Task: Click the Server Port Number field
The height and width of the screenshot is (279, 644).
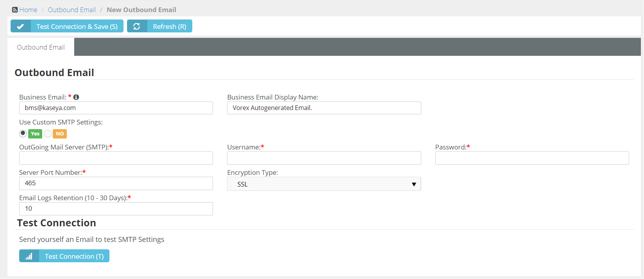Action: 116,183
